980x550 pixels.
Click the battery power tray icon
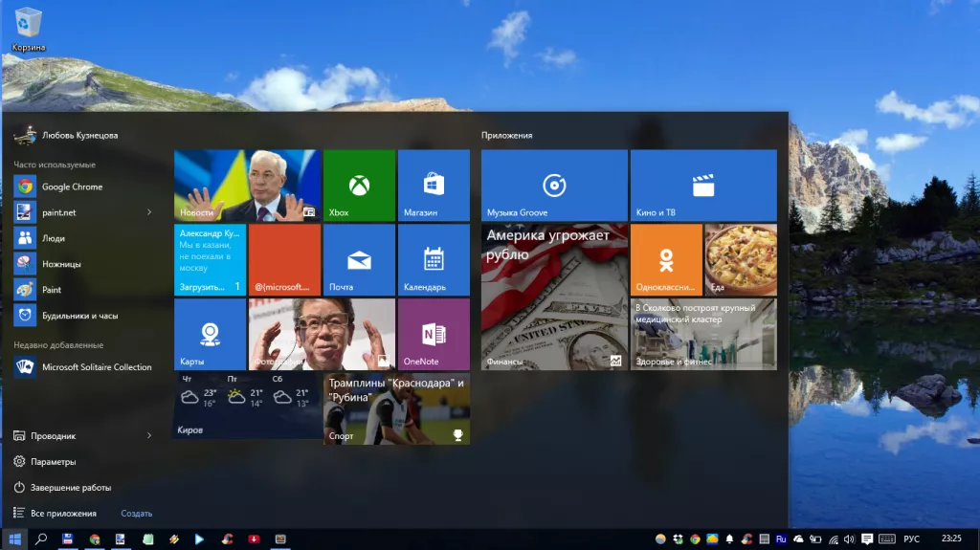[815, 539]
